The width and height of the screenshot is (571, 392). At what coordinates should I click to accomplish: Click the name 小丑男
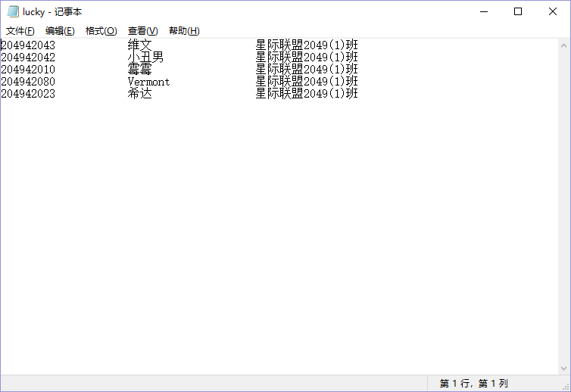[145, 58]
